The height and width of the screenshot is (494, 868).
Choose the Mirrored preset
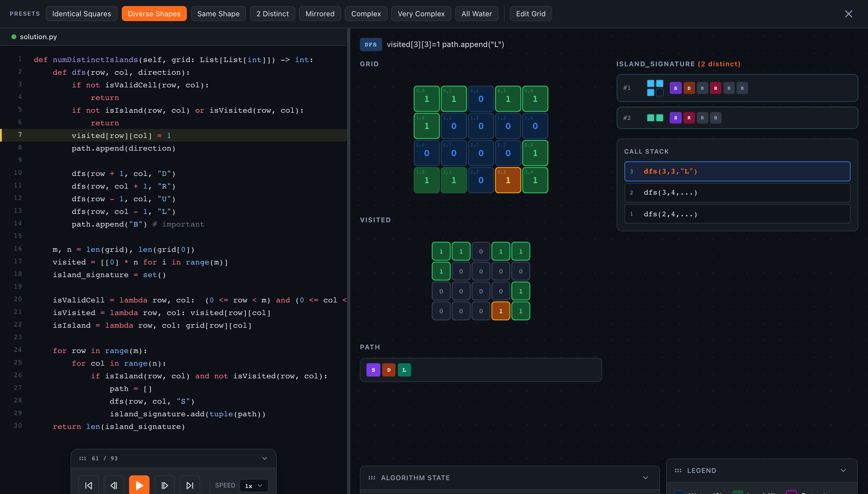click(x=320, y=14)
